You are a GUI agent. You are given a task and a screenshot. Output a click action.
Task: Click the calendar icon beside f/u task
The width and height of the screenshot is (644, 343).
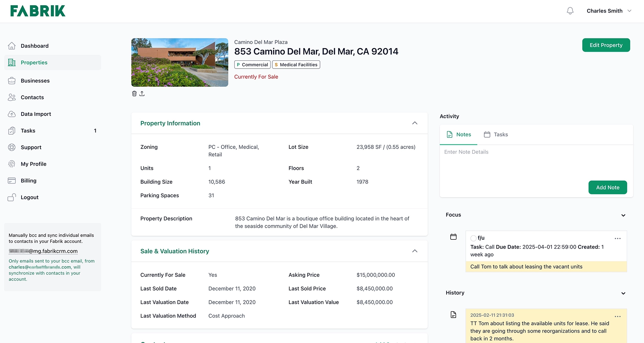[453, 237]
